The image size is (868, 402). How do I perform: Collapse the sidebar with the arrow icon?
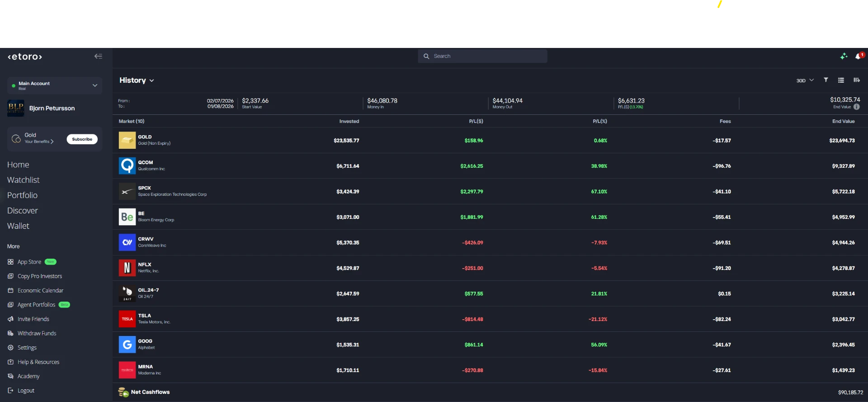[98, 57]
